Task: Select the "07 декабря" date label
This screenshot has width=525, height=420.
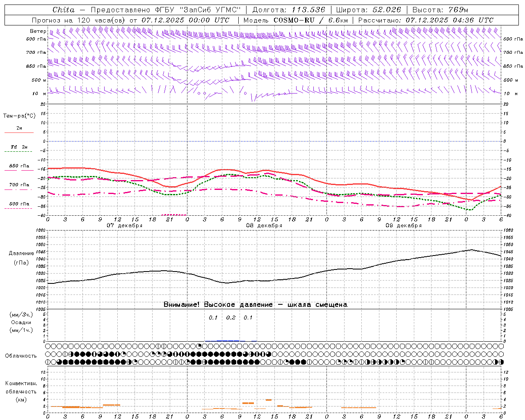Action: (125, 226)
